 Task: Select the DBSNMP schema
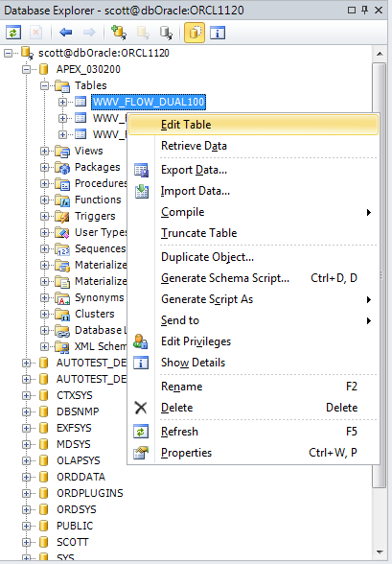pos(78,411)
